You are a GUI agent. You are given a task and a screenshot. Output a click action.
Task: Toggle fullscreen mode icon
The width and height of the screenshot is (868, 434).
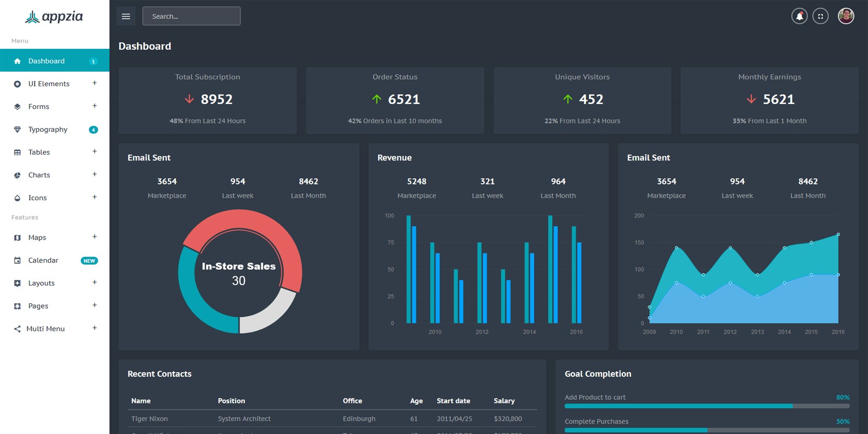(x=820, y=16)
